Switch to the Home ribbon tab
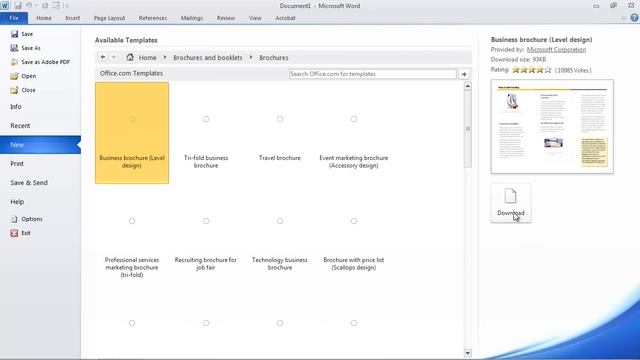Screen dimensions: 640x360 [44, 18]
